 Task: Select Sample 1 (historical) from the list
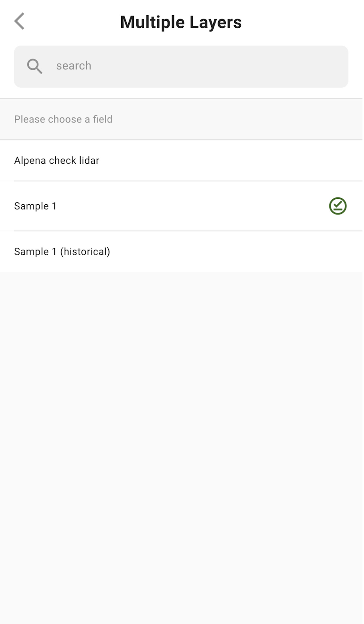click(x=156, y=252)
